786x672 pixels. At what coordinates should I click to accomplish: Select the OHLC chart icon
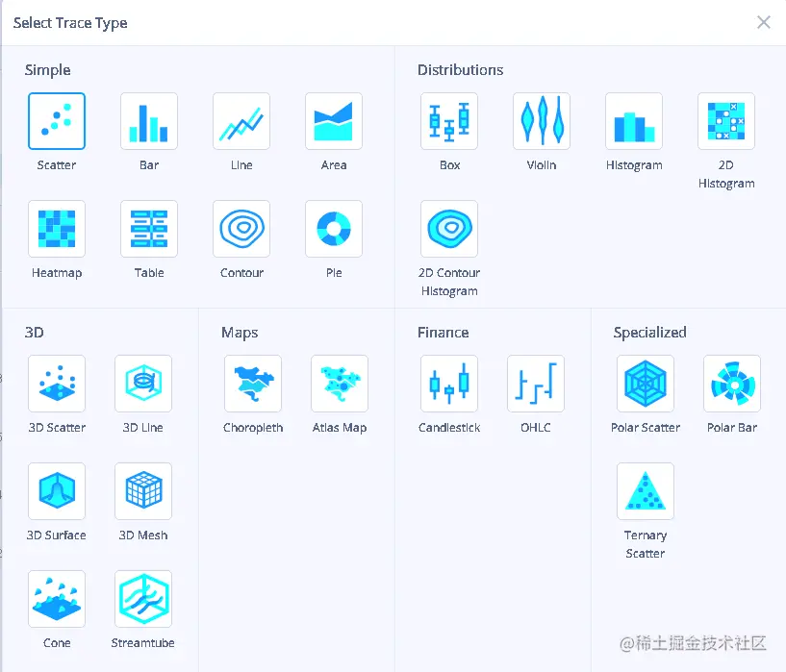[535, 384]
